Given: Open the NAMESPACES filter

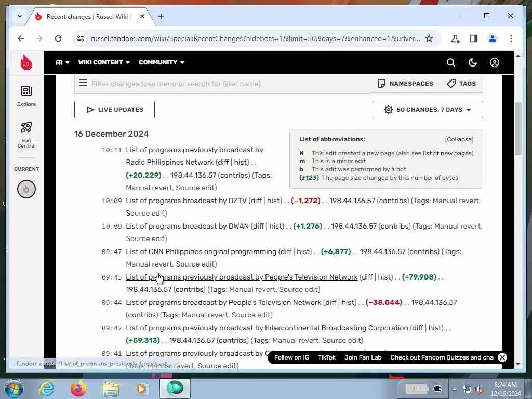Looking at the screenshot, I should (x=405, y=84).
